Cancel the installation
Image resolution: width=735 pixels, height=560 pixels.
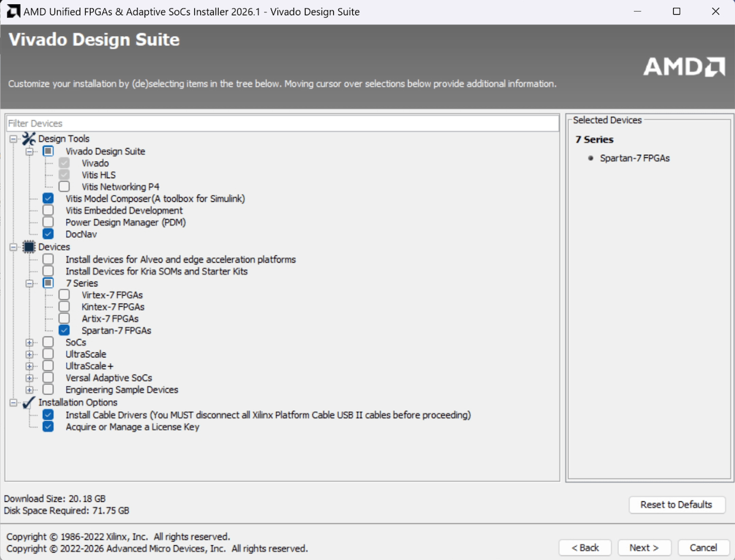703,548
